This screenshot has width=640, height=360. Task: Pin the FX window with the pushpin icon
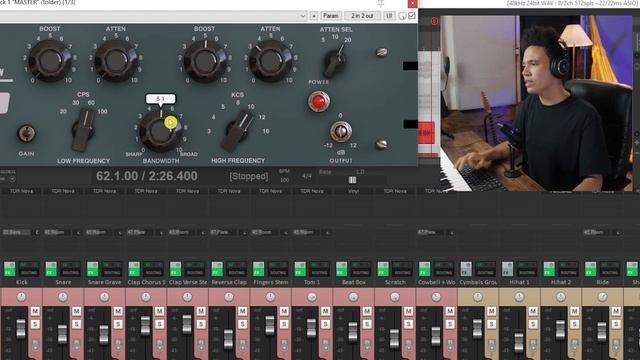(380, 4)
